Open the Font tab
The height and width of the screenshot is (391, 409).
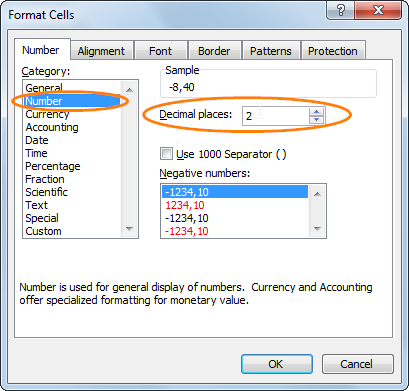160,51
